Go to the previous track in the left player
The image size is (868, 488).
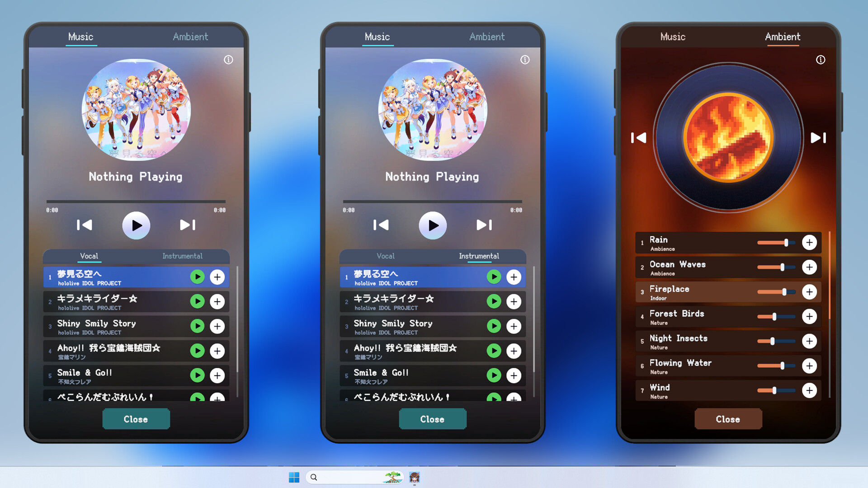click(85, 225)
